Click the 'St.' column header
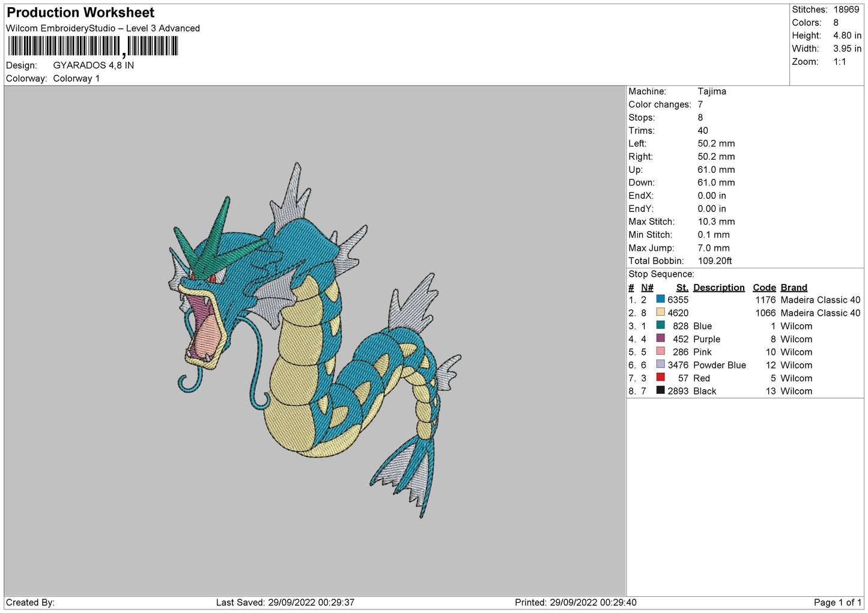Screen dimensions: 868x613 [682, 288]
